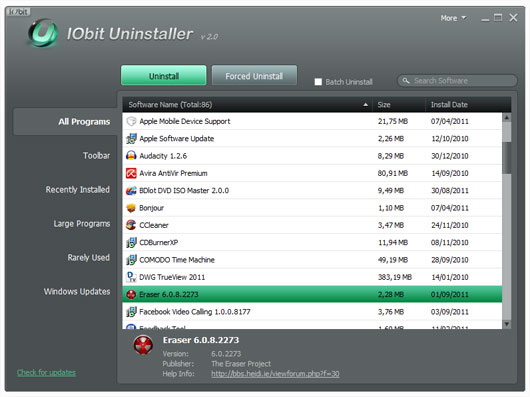Click the CDBurnerXP icon

[x=131, y=243]
